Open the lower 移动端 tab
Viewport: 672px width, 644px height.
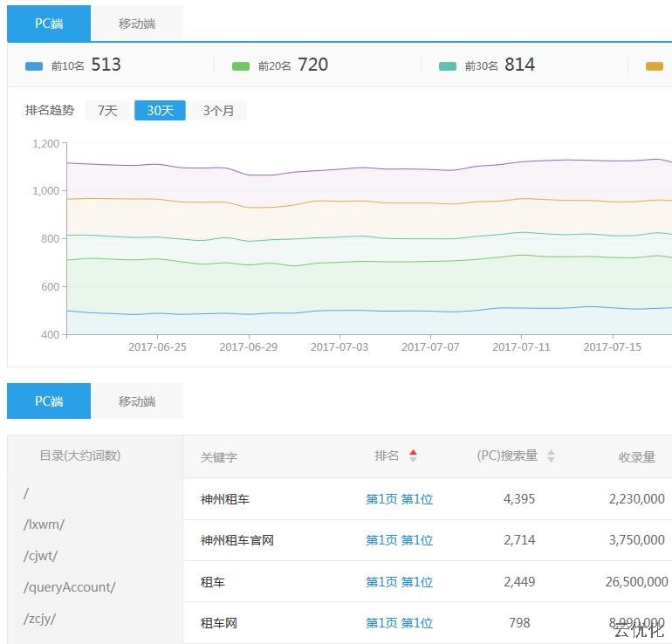[x=137, y=401]
